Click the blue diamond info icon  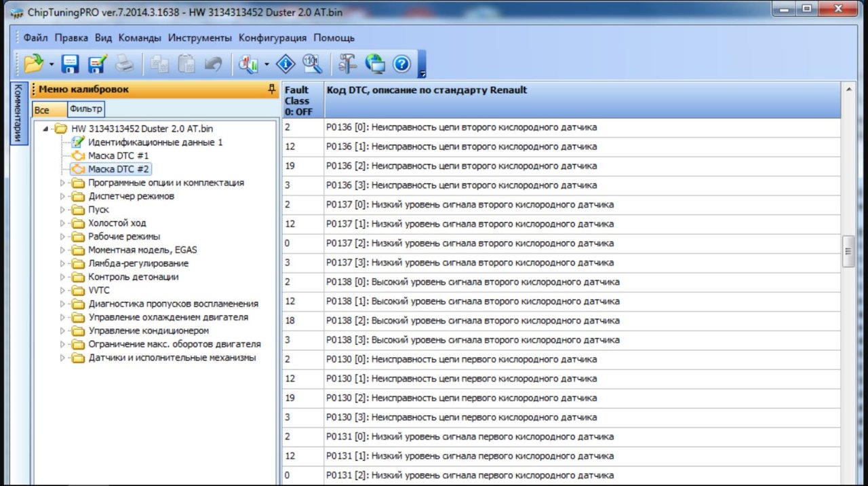coord(285,64)
